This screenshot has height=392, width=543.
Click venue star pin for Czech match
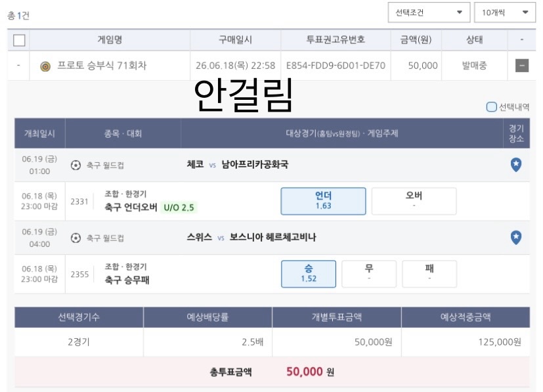coord(516,165)
